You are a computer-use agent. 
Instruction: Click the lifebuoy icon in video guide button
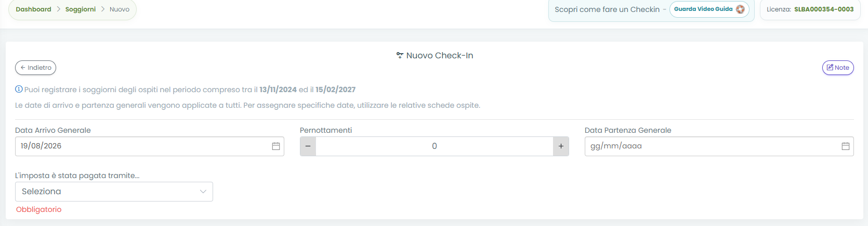coord(740,9)
